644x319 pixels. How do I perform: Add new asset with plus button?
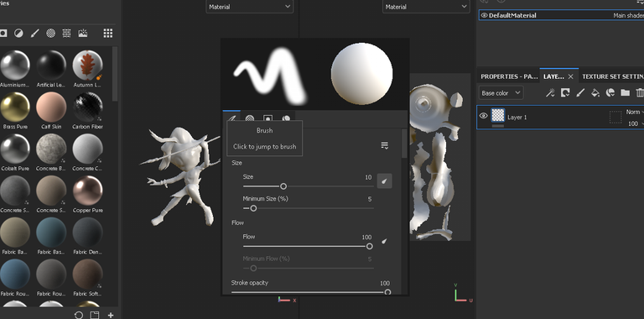pos(111,316)
